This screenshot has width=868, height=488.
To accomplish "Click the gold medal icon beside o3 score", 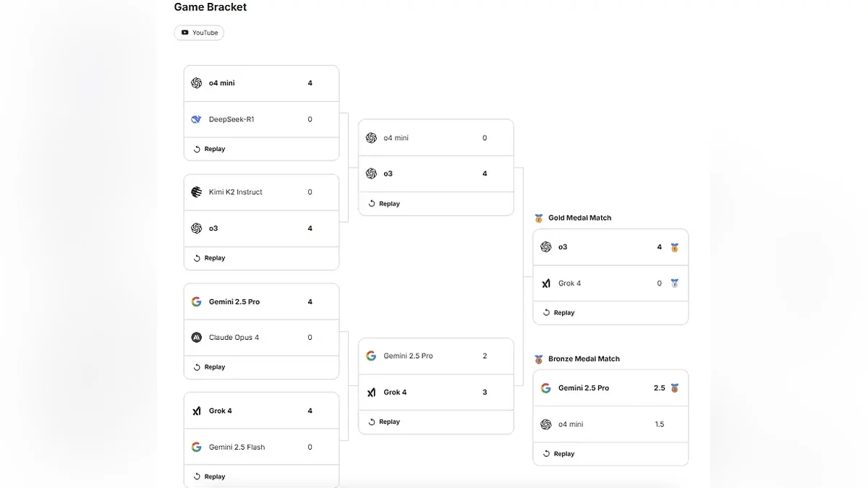I will [674, 247].
